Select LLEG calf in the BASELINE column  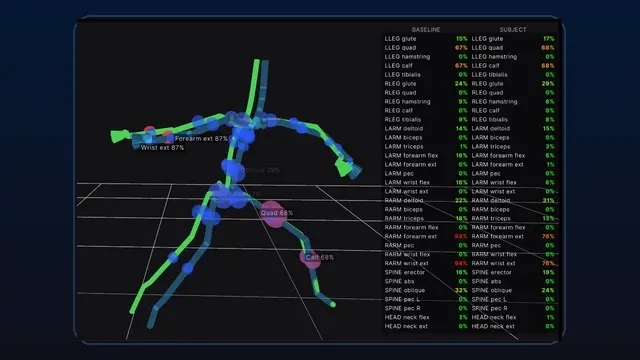pos(426,66)
